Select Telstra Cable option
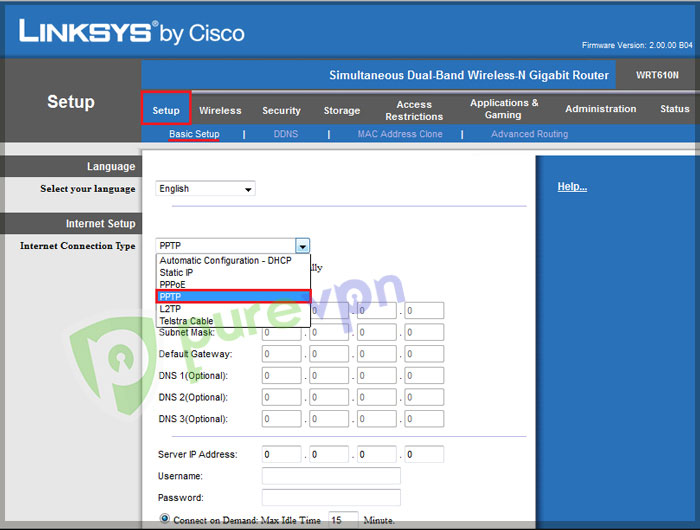Screen dimensions: 700x530 point(233,321)
